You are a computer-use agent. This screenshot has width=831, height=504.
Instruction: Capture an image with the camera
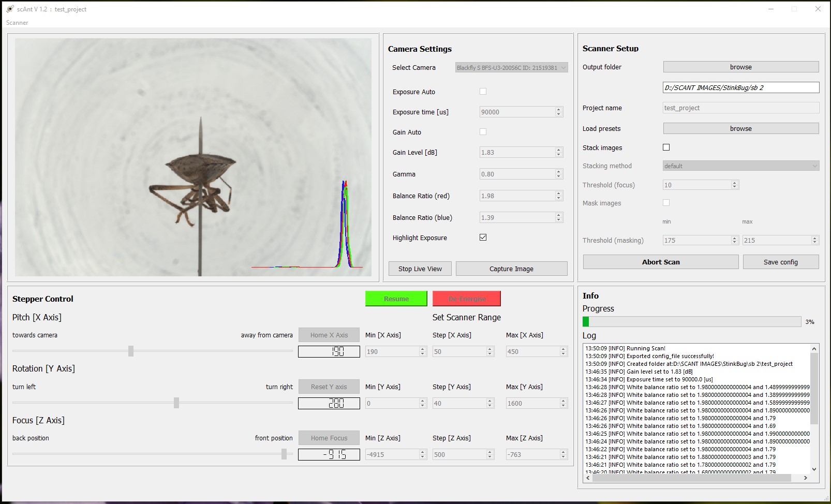click(511, 269)
